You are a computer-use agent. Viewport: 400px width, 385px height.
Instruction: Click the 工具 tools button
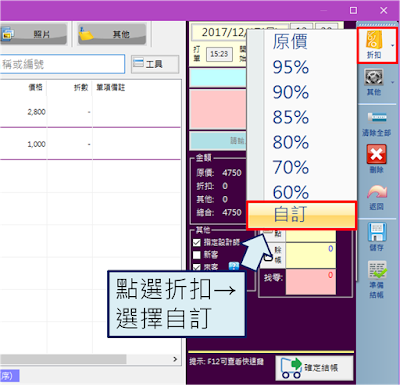(x=155, y=64)
